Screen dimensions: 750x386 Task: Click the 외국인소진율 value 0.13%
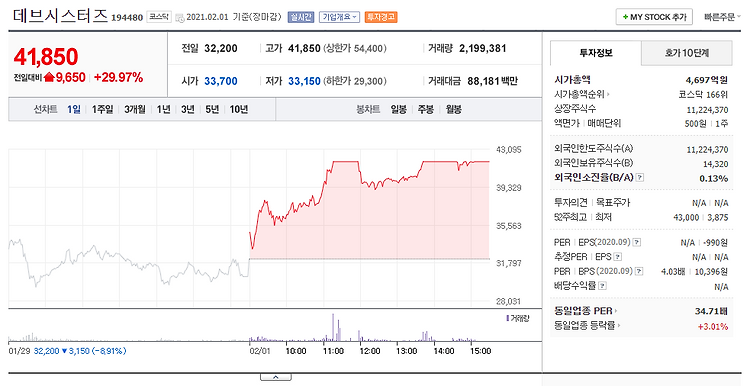pyautogui.click(x=714, y=178)
